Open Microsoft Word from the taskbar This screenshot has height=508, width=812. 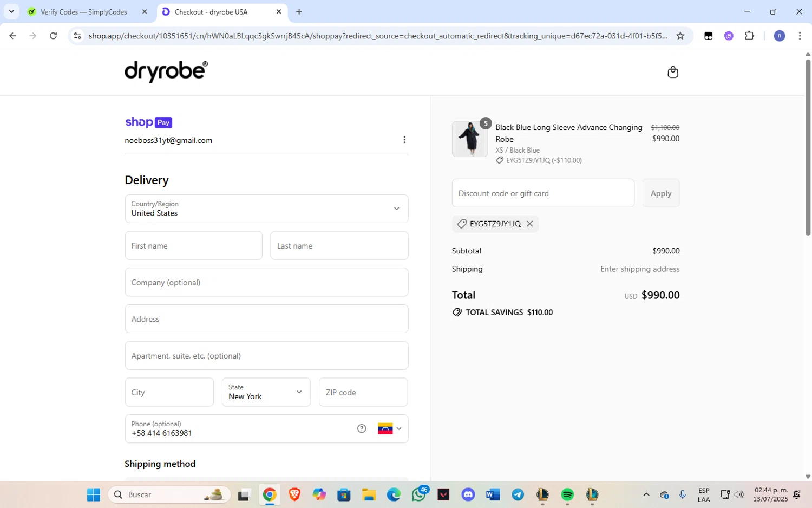coord(493,494)
